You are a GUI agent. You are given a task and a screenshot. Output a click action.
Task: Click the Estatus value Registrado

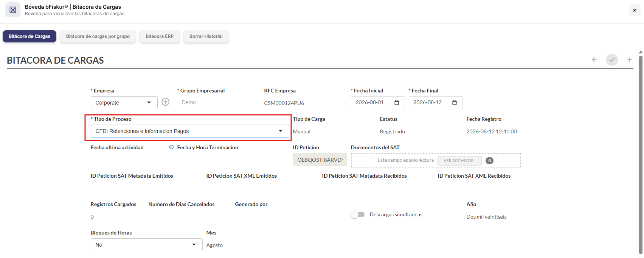[x=392, y=131]
